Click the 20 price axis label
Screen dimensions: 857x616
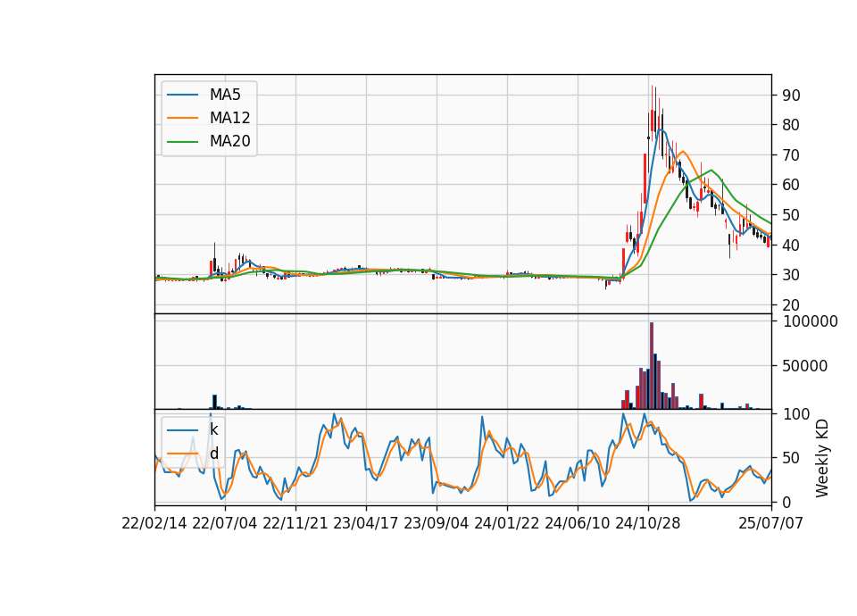791,305
